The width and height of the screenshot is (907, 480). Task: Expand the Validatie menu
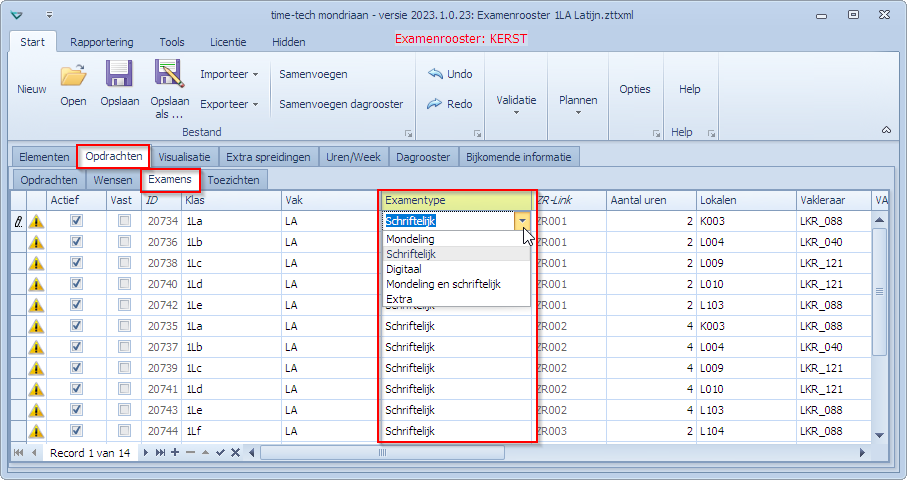click(x=516, y=104)
